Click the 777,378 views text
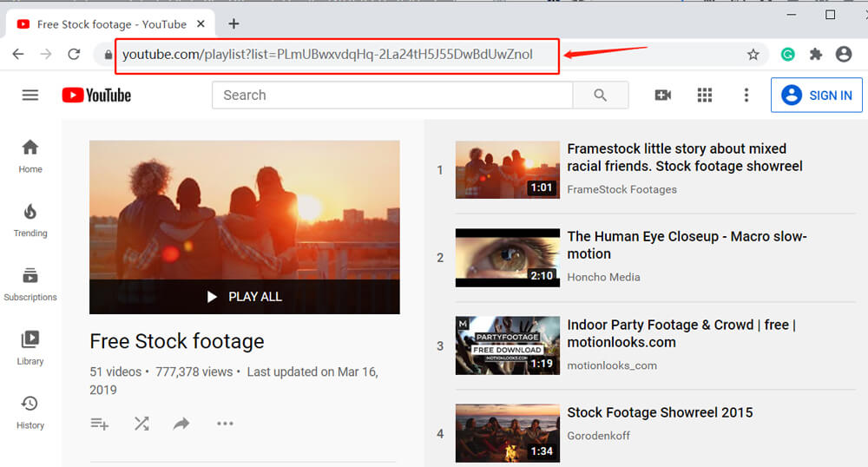 (x=194, y=372)
